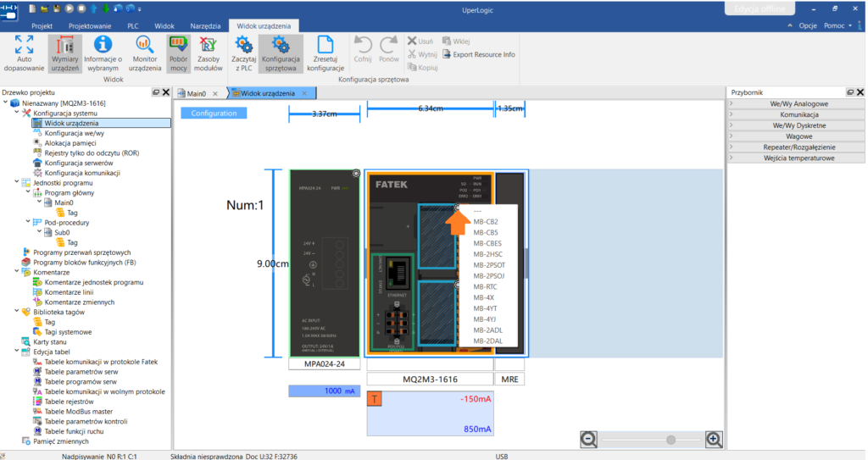The width and height of the screenshot is (868, 460).
Task: Collapse Program główny tree node
Action: point(28,192)
